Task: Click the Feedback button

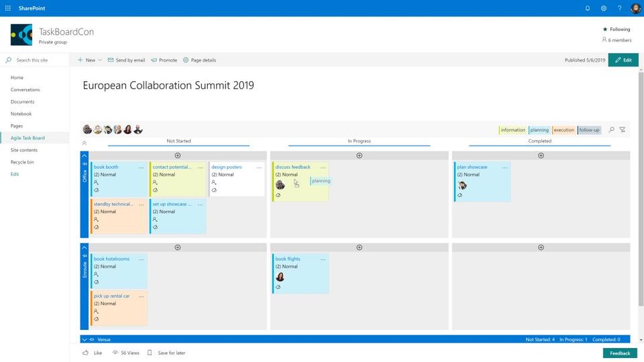Action: (x=620, y=353)
